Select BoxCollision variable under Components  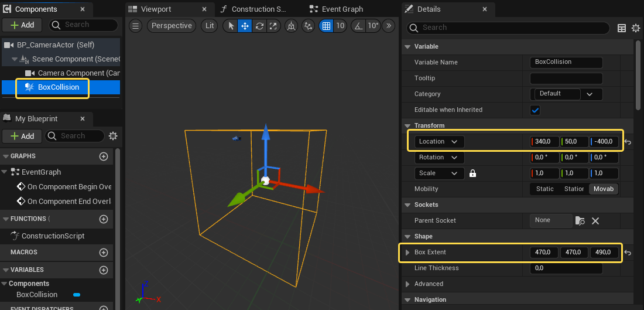pos(37,295)
